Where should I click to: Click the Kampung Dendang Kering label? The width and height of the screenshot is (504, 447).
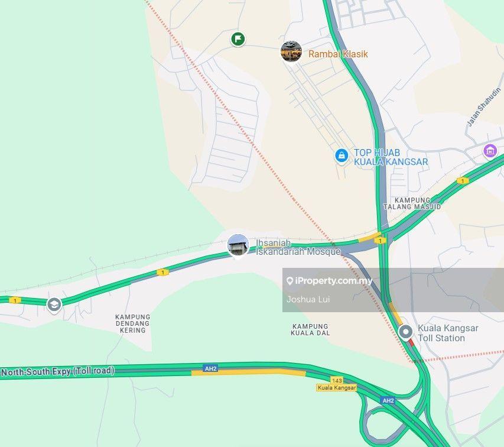[x=133, y=323]
